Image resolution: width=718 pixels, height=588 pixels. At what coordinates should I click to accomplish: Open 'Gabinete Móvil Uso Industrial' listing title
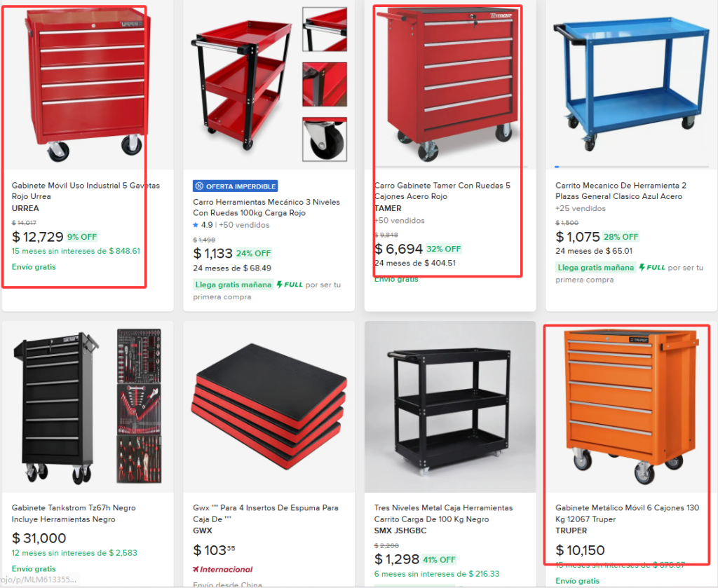point(86,191)
